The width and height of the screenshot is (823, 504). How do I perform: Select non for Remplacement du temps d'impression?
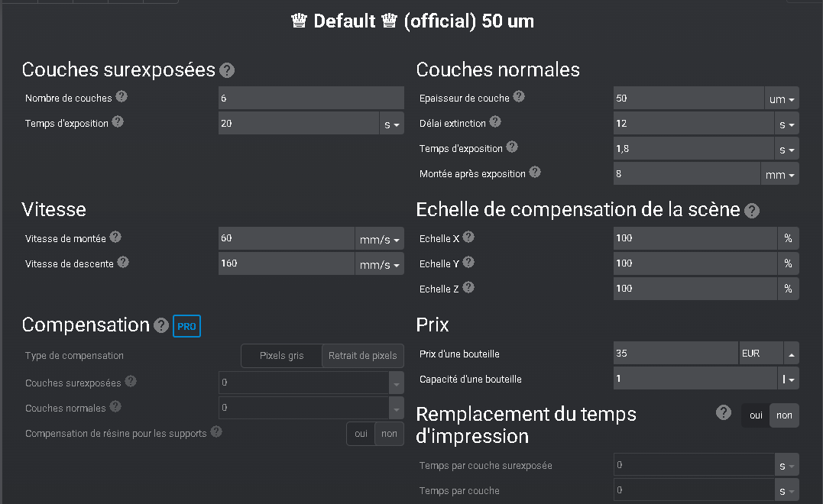[784, 415]
